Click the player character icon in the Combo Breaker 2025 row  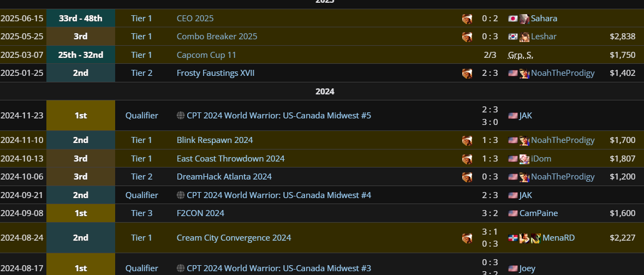point(467,37)
